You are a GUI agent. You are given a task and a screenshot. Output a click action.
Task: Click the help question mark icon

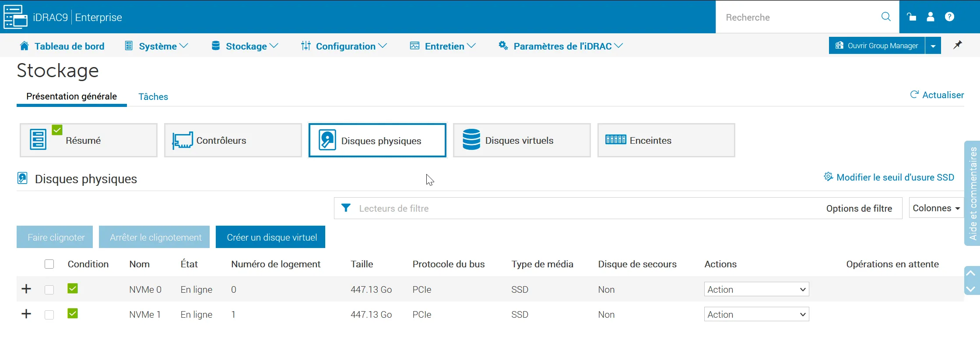(x=949, y=17)
